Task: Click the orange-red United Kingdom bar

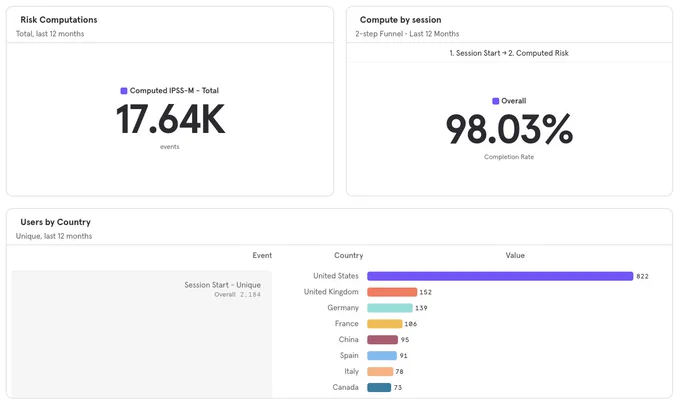Action: 392,292
